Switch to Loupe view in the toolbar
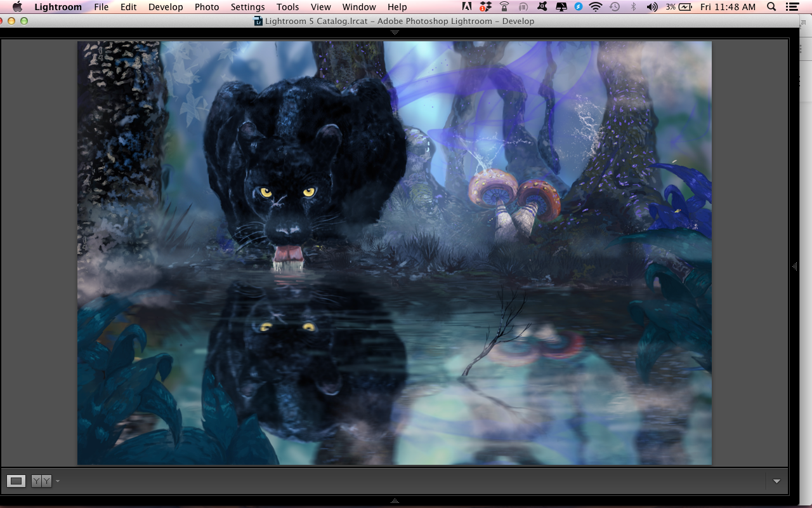 (16, 481)
